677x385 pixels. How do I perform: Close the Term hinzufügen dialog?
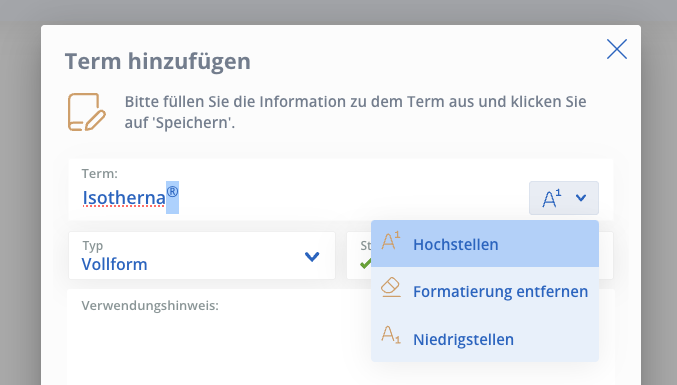[x=617, y=49]
